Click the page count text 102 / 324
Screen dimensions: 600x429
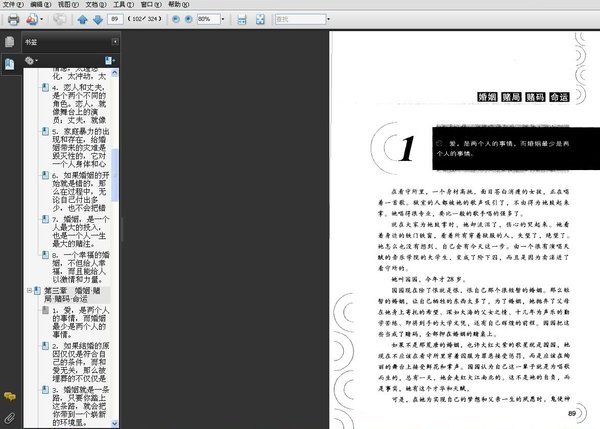pos(145,19)
